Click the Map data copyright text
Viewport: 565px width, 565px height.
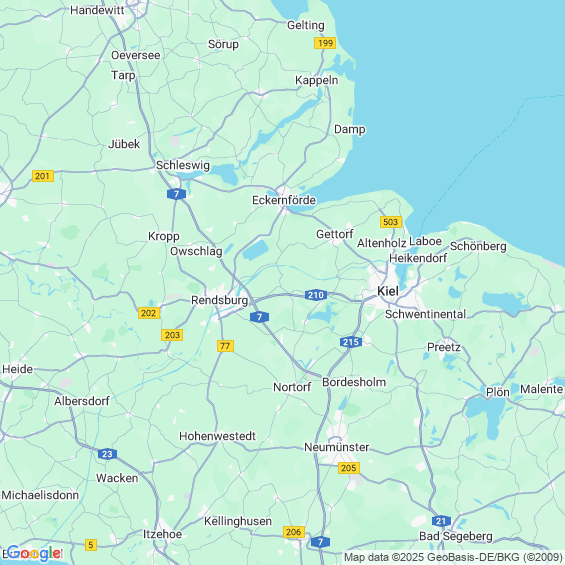(x=453, y=557)
